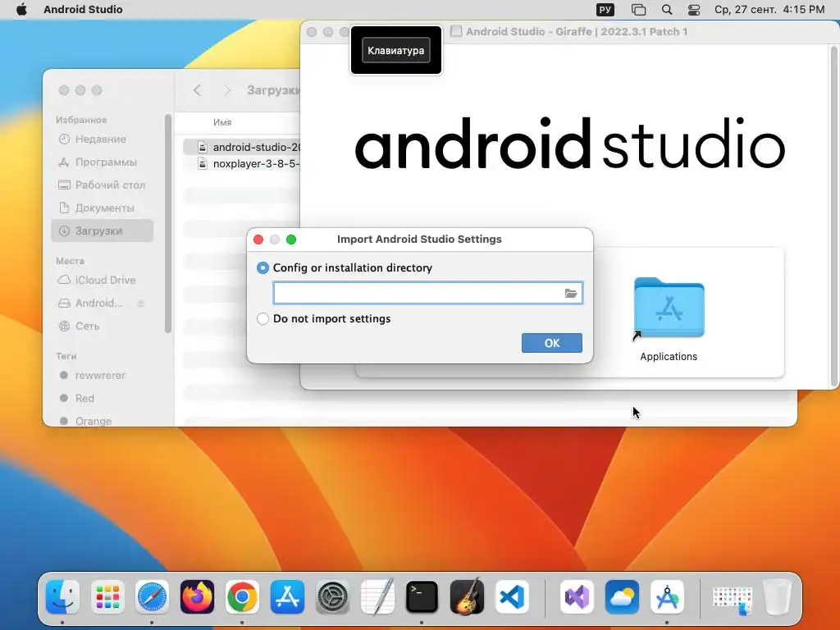The image size is (840, 630).
Task: Launch GarageBand from the Dock
Action: [467, 597]
